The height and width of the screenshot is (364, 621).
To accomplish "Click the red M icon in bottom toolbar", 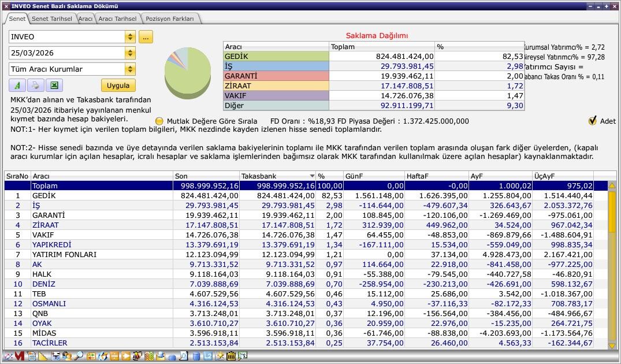I will point(20,356).
